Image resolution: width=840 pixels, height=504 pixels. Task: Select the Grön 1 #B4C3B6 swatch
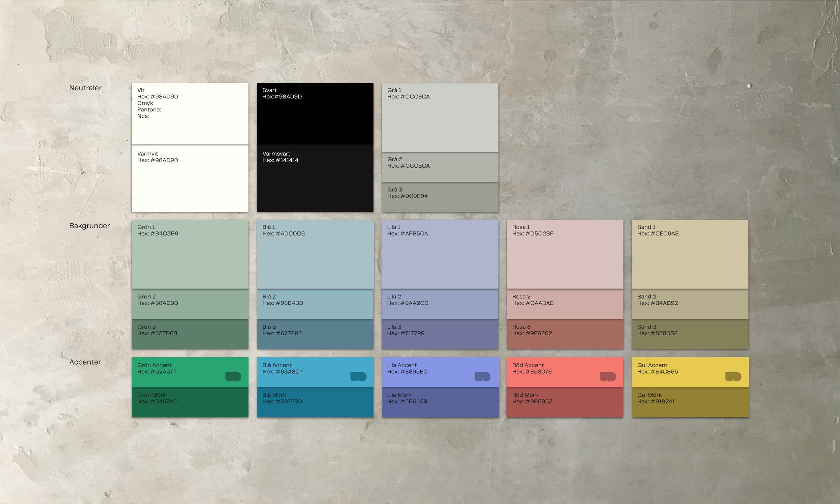click(x=190, y=254)
